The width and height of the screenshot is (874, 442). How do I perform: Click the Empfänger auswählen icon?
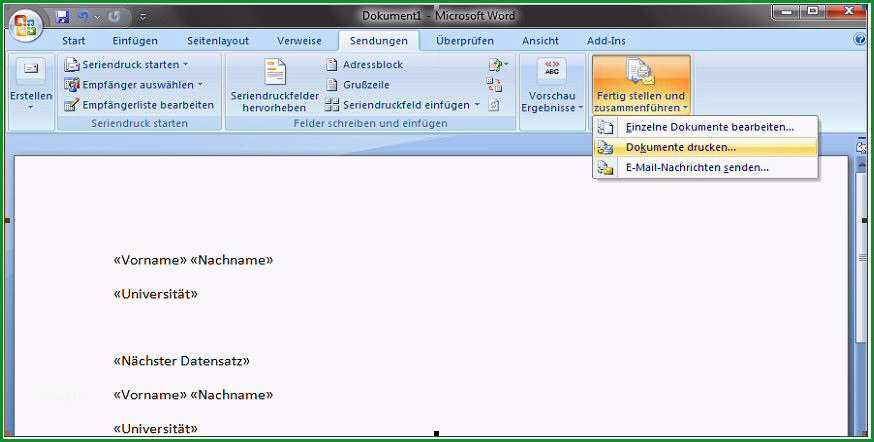point(71,85)
